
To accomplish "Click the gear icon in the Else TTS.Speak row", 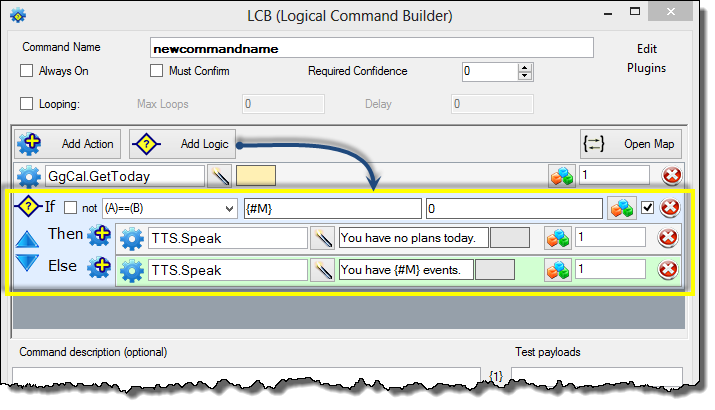I will click(x=132, y=271).
